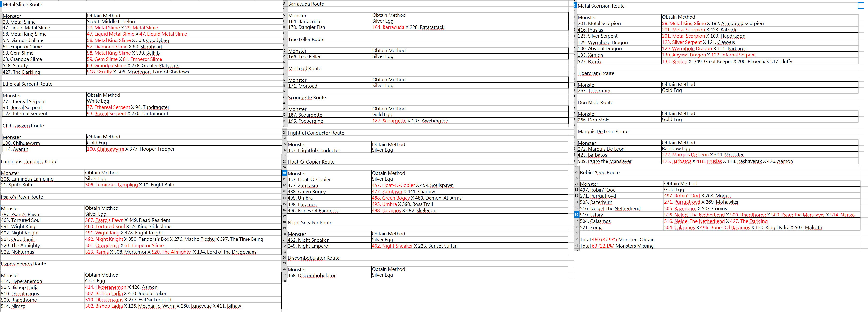Click the 'Tree Feller Route' heading cell

[x=306, y=40]
